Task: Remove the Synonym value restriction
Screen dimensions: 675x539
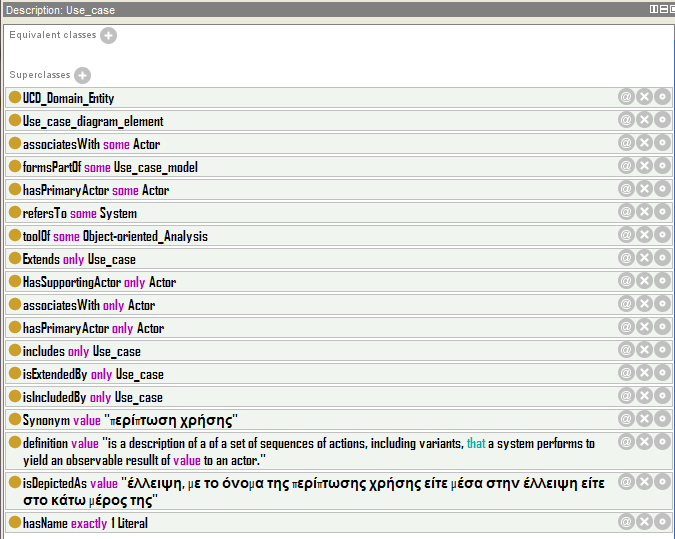Action: [644, 418]
